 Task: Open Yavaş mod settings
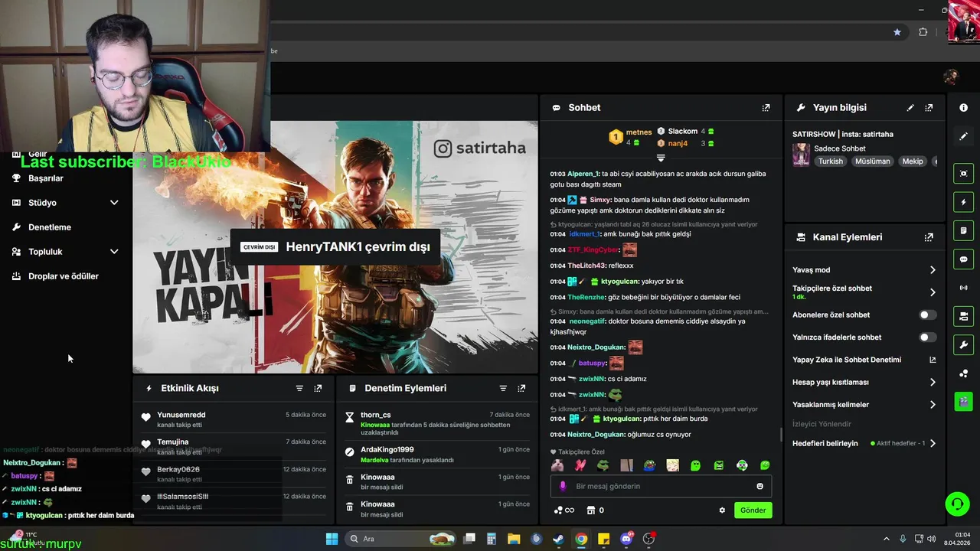pos(864,270)
